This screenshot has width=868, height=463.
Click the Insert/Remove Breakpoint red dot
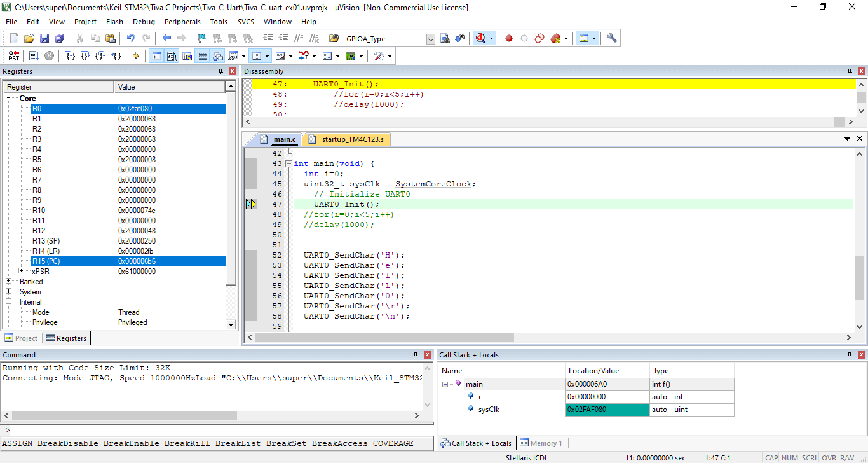coord(508,38)
